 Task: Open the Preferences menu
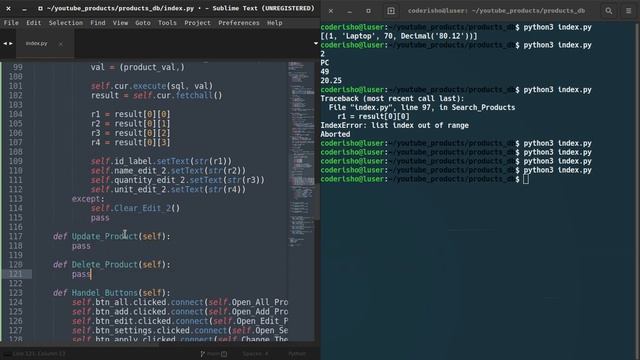(x=239, y=23)
